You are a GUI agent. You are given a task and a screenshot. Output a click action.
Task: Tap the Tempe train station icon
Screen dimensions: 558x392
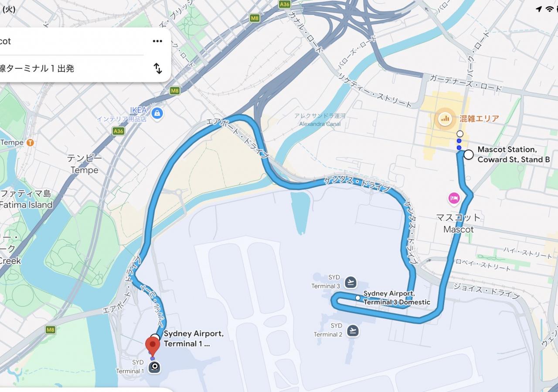pyautogui.click(x=30, y=142)
